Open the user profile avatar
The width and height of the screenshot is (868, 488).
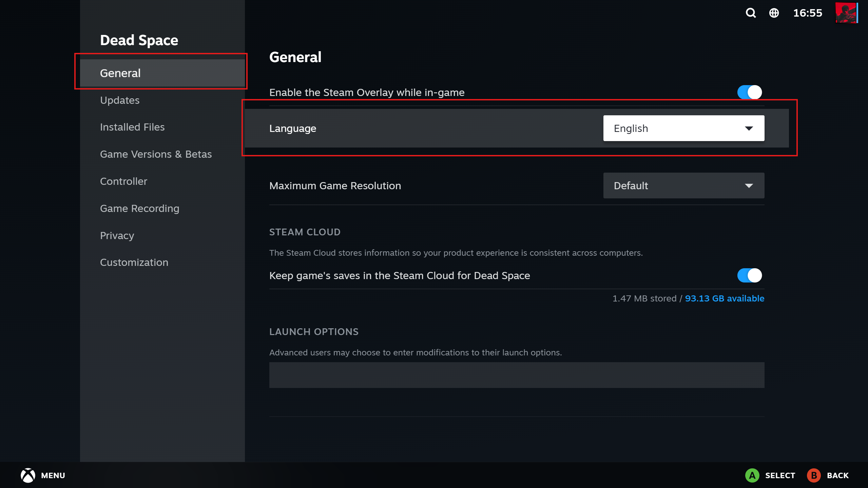846,13
